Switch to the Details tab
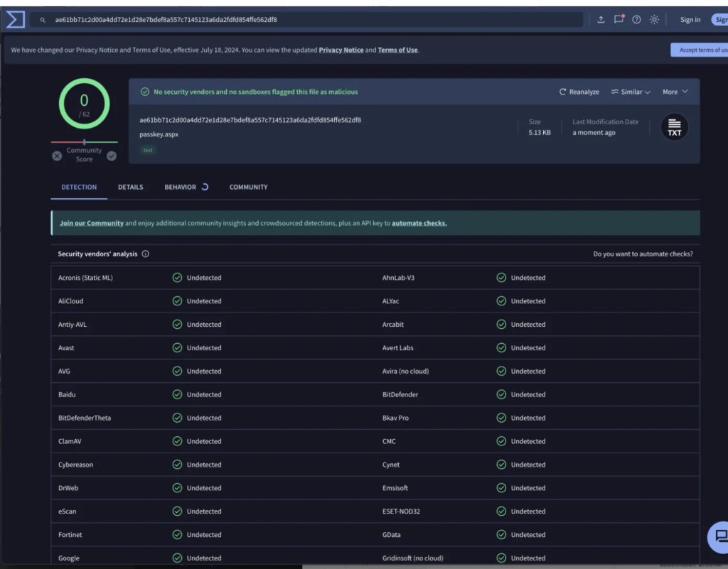This screenshot has width=728, height=569. 131,187
